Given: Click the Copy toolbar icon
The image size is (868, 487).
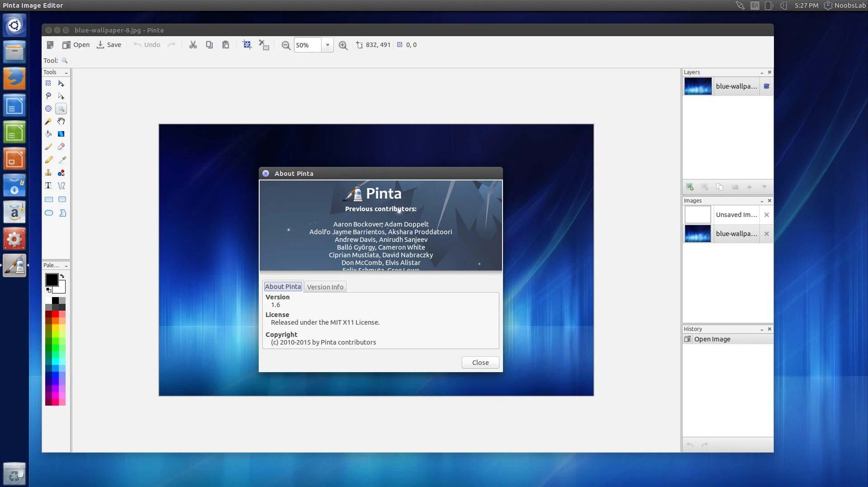Looking at the screenshot, I should pos(209,45).
